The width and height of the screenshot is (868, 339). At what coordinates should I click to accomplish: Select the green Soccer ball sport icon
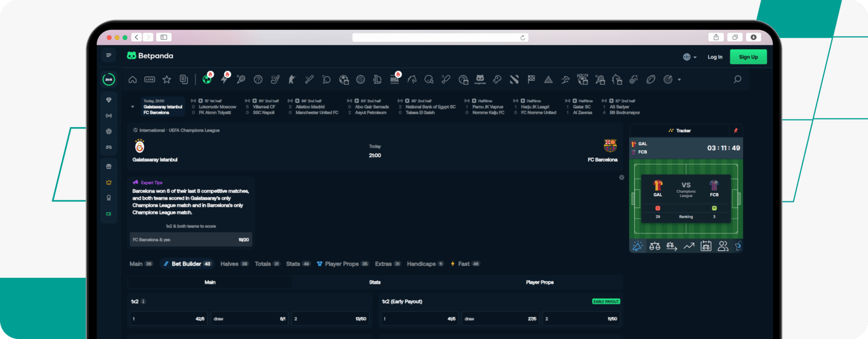pos(207,79)
